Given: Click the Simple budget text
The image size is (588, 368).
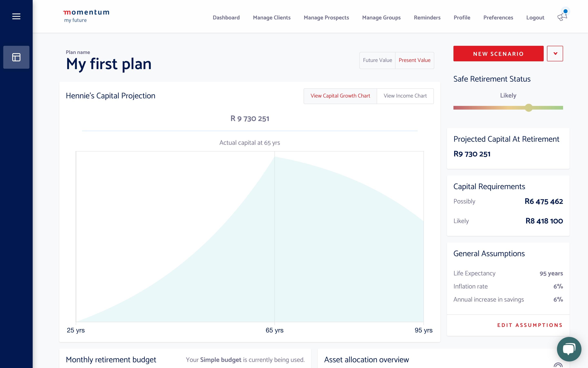Looking at the screenshot, I should pos(221,360).
